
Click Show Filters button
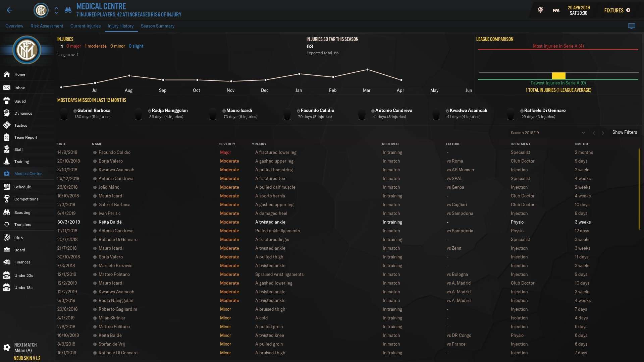point(624,132)
